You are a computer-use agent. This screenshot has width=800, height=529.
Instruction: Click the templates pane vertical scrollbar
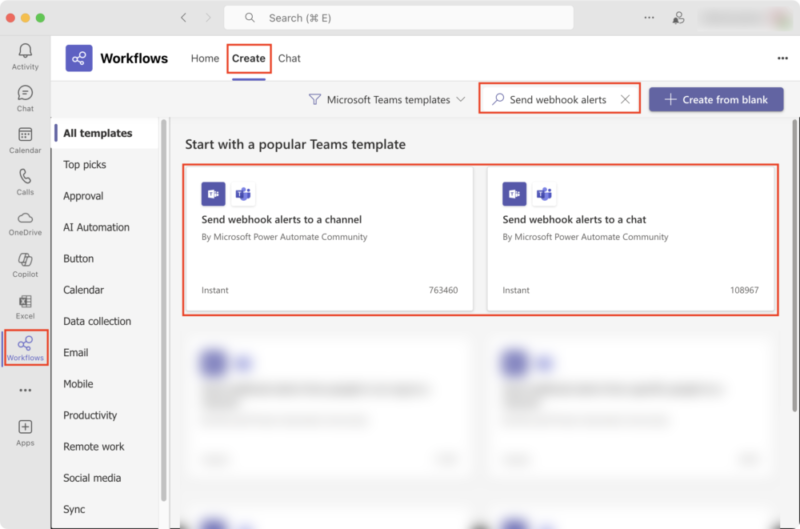(794, 265)
